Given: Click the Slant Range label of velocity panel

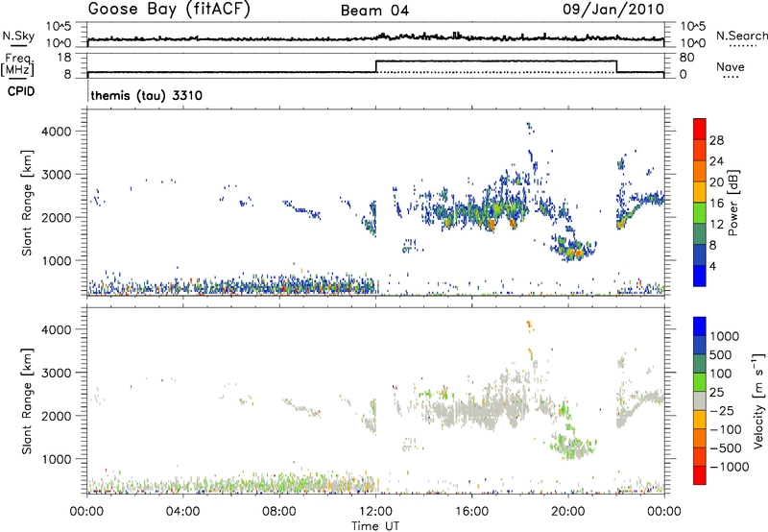Looking at the screenshot, I should pyautogui.click(x=27, y=400).
